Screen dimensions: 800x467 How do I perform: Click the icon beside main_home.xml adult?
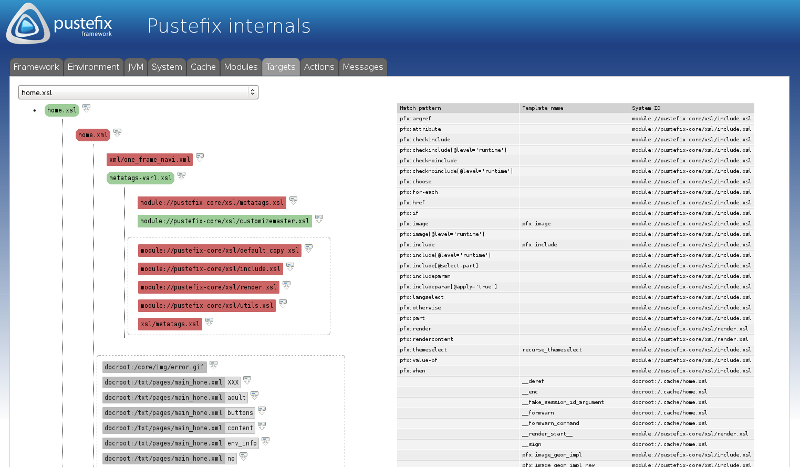255,395
